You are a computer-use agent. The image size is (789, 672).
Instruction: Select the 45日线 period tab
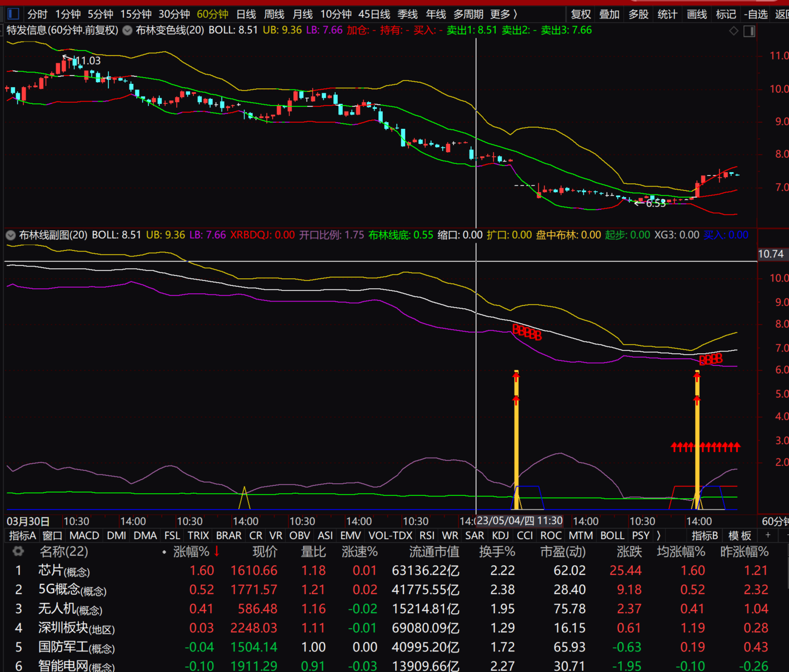pyautogui.click(x=374, y=14)
